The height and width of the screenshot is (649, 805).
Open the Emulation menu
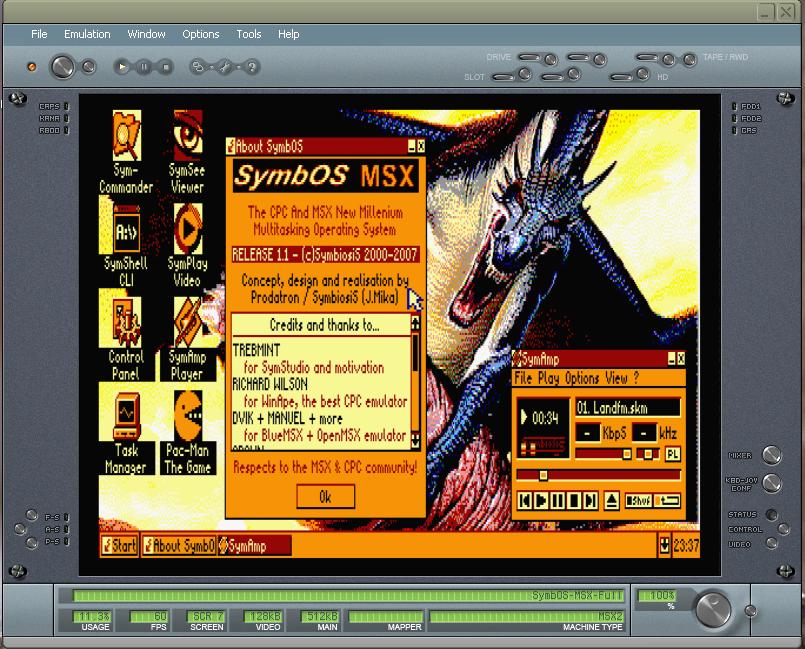coord(87,34)
